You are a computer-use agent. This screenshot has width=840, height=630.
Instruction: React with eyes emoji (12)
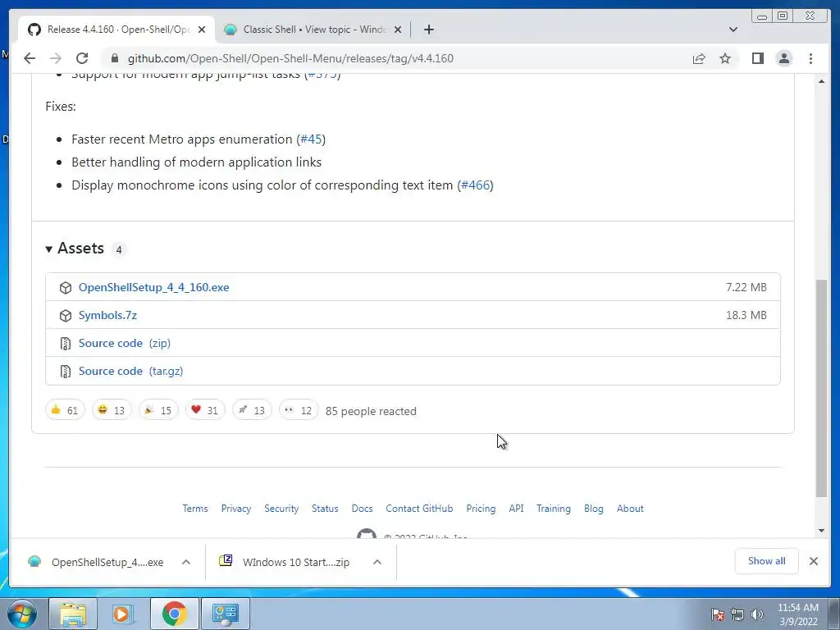click(x=299, y=410)
